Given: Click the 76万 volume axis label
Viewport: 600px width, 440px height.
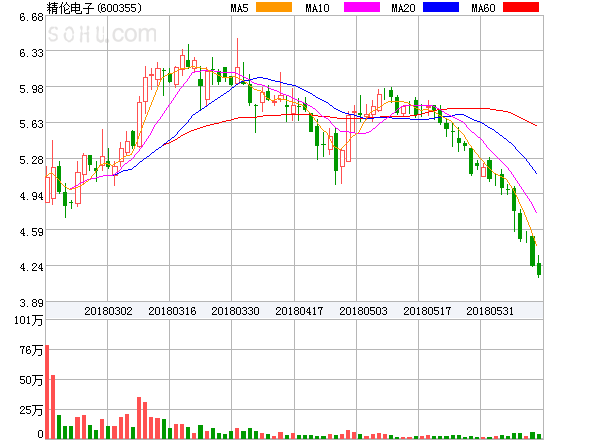Looking at the screenshot, I should [31, 350].
